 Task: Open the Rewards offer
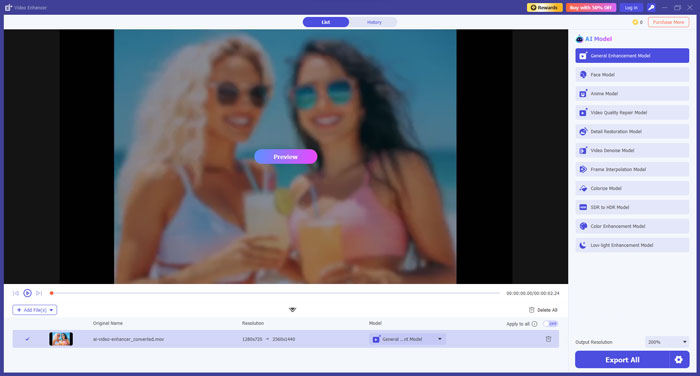(x=544, y=8)
